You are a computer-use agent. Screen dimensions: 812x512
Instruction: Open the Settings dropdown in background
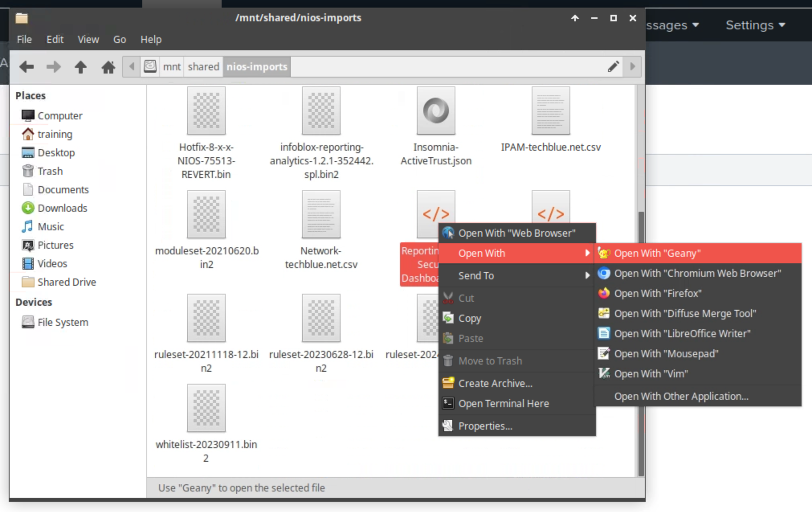tap(755, 25)
